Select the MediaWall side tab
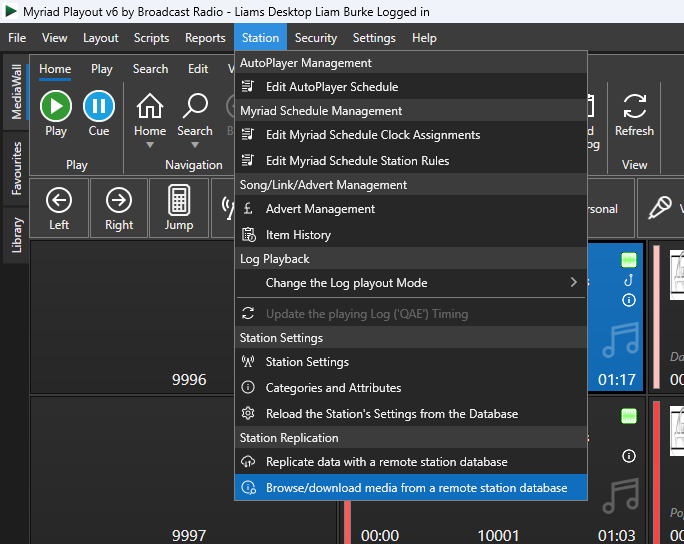 coord(16,92)
